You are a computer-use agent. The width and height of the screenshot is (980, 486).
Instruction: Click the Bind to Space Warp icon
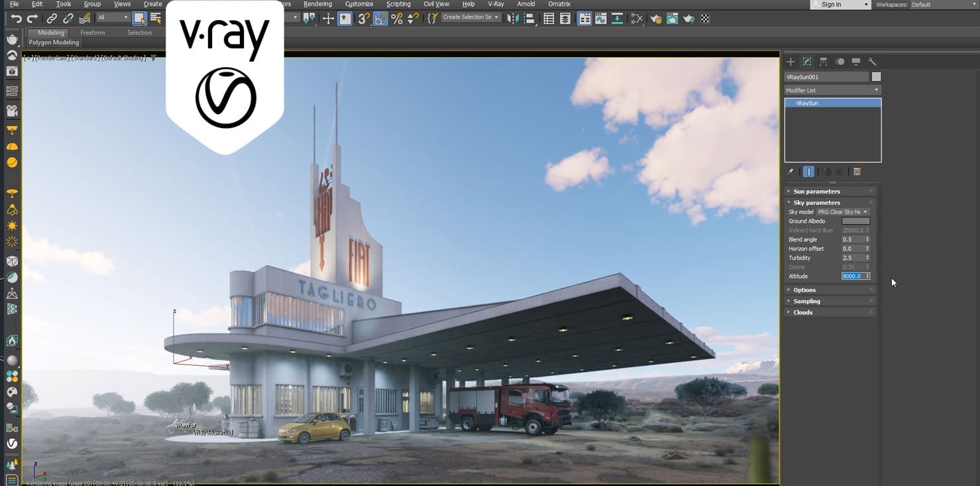point(85,19)
